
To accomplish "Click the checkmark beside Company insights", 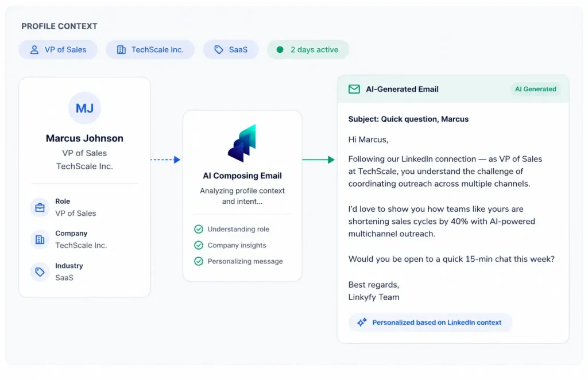I will pos(199,245).
